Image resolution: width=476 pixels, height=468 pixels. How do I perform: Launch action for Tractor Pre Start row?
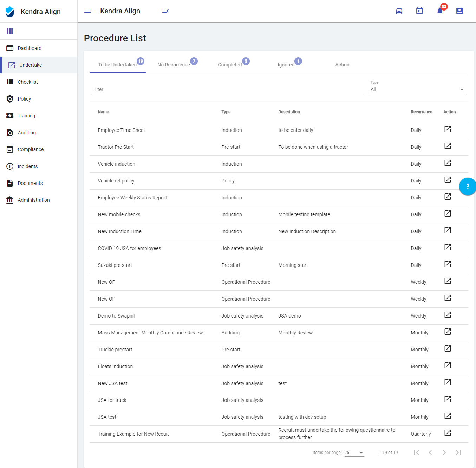point(448,146)
